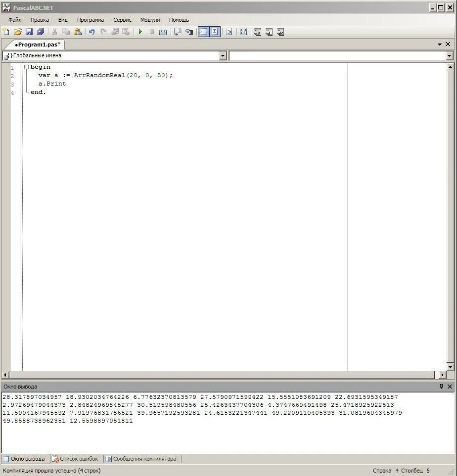Screen dimensions: 457x476
Task: Click the horizontal scrollbar right arrow
Action: (x=443, y=375)
